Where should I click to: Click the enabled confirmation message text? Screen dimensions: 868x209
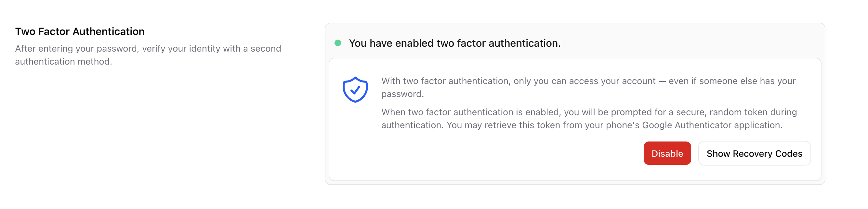(x=455, y=43)
